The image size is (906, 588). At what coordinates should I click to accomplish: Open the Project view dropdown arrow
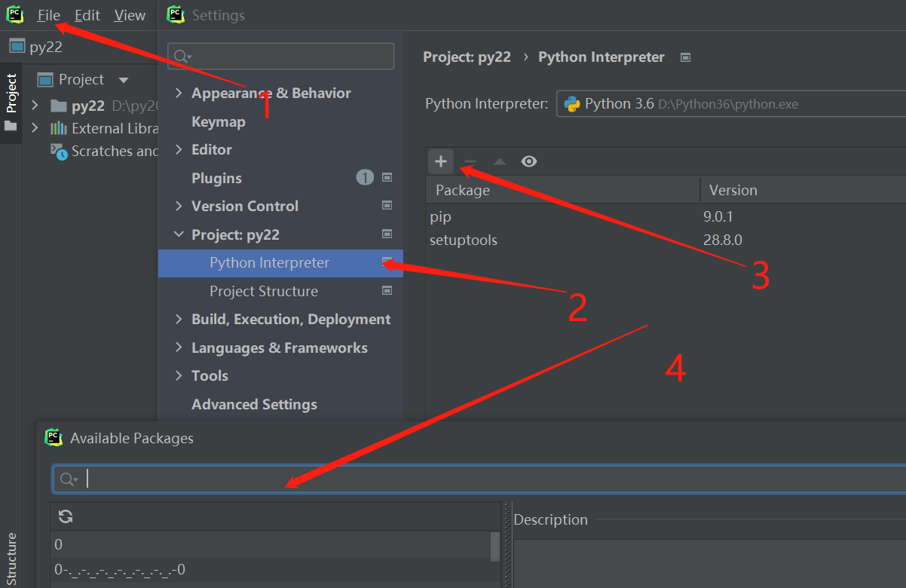[124, 80]
